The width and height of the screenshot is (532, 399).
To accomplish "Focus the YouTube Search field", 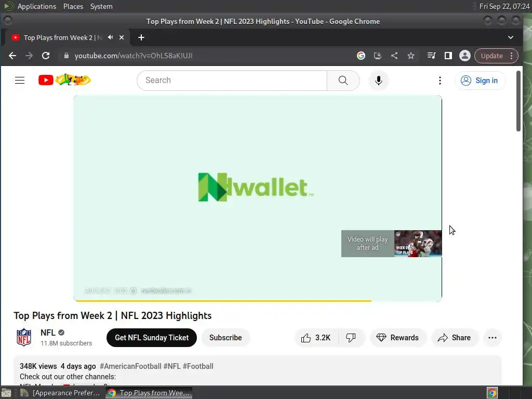I will [232, 81].
